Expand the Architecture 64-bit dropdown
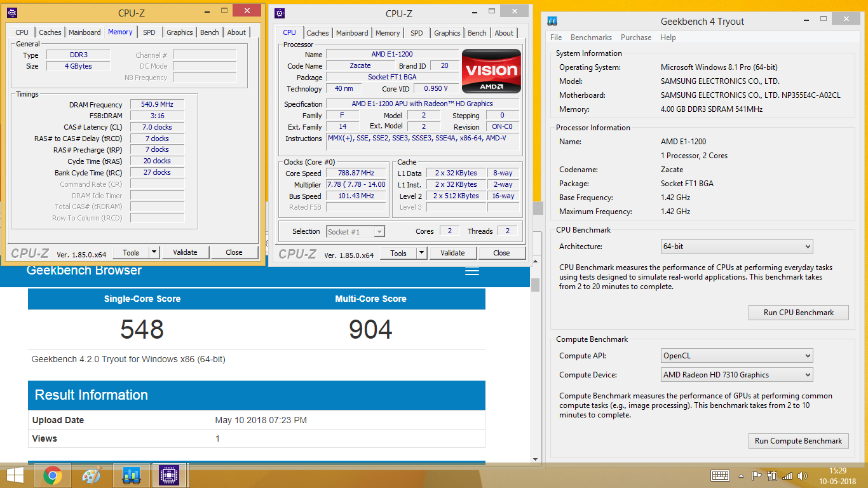This screenshot has width=868, height=488. [737, 247]
